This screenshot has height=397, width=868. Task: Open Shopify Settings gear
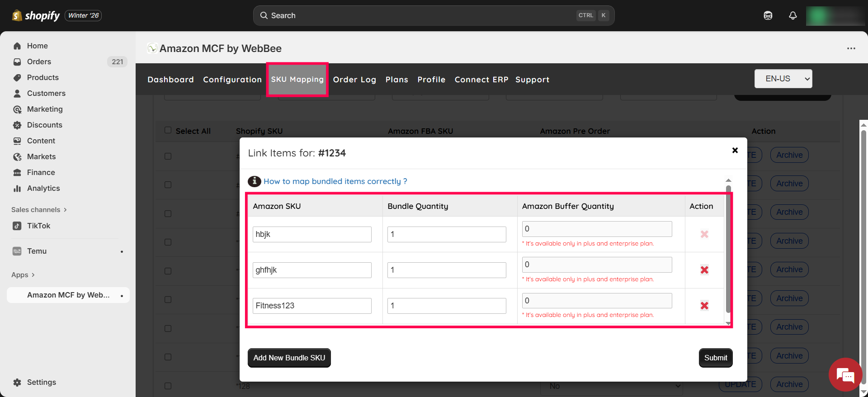(x=17, y=382)
